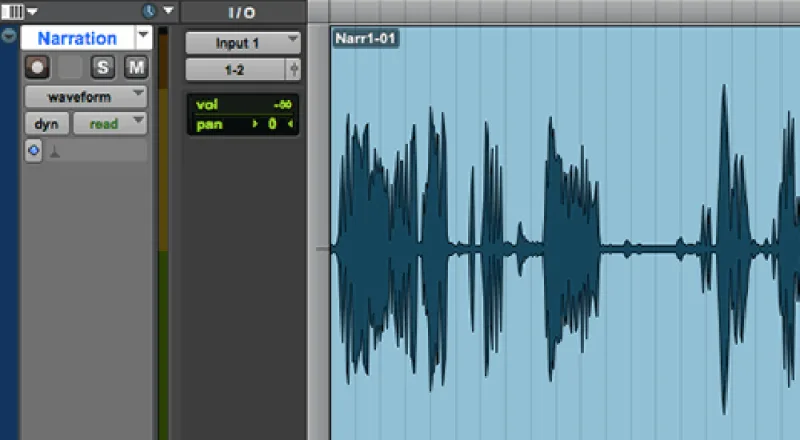This screenshot has height=440, width=800.
Task: Click the Narration track name
Action: tap(77, 38)
